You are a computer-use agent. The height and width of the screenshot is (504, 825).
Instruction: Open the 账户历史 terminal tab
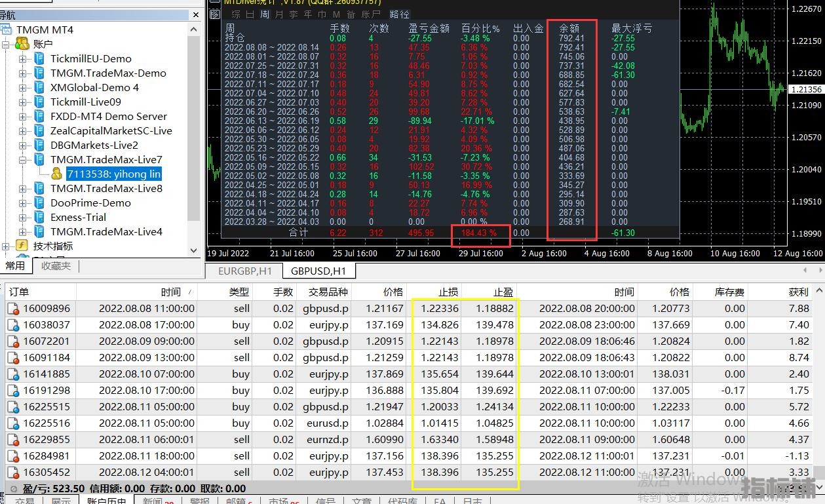[109, 500]
